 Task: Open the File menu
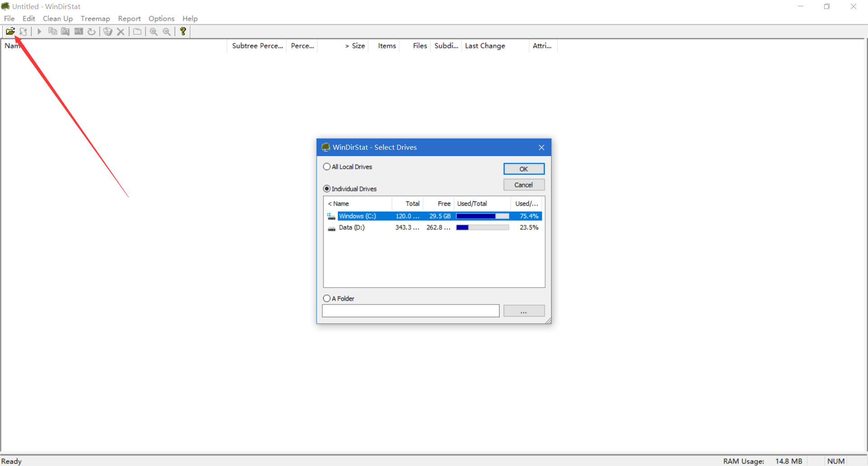point(9,19)
